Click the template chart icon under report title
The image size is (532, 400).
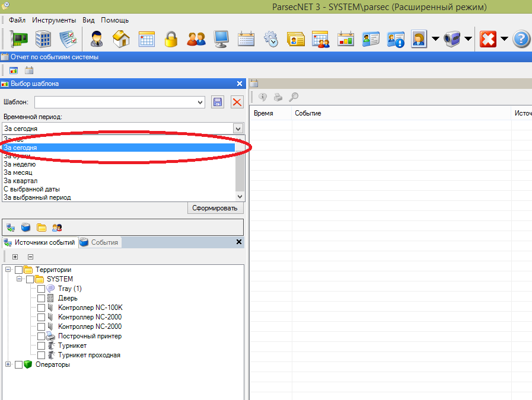[14, 71]
